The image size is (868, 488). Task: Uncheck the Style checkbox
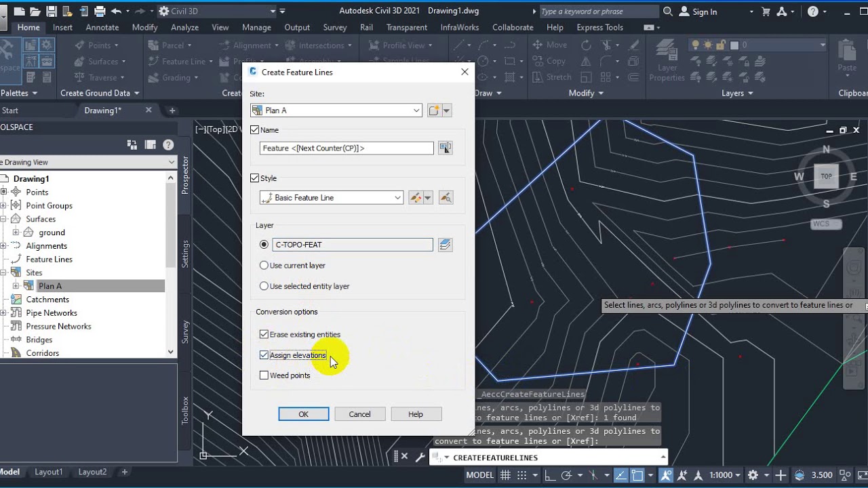tap(255, 178)
